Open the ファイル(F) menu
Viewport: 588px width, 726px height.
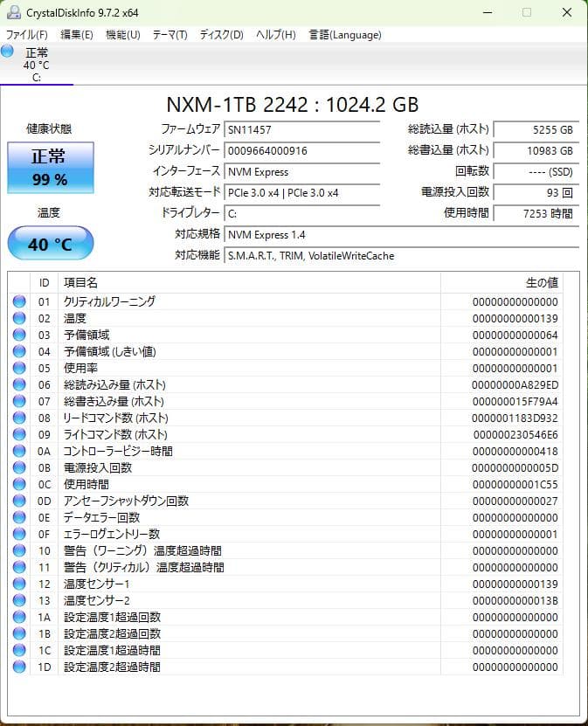26,35
